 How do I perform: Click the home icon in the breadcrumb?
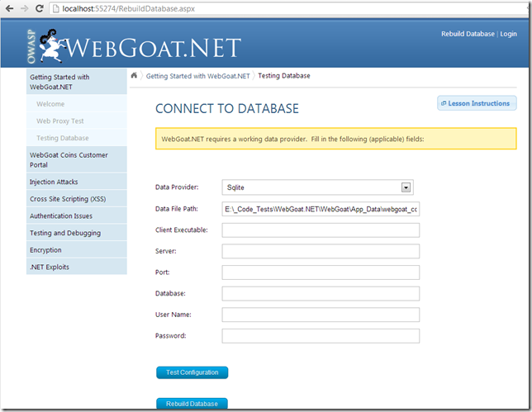click(x=134, y=75)
